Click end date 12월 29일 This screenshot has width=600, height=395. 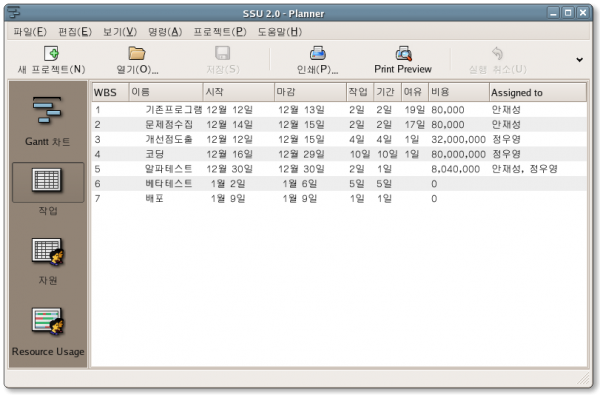(301, 154)
